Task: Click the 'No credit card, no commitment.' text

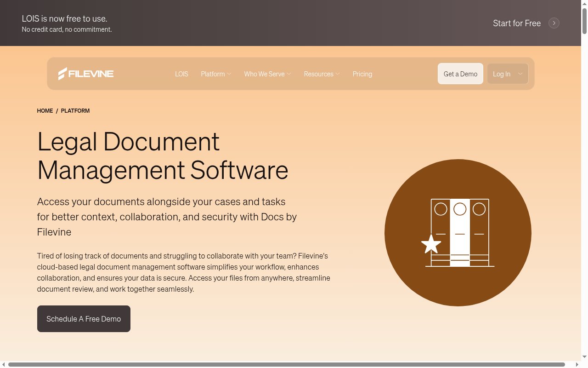Action: [67, 29]
